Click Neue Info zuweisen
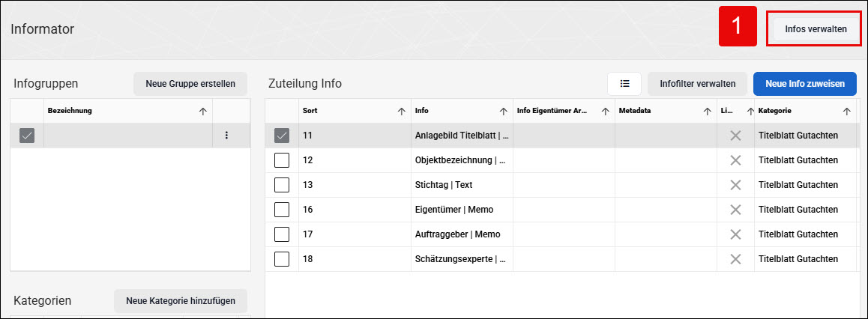 pos(804,84)
